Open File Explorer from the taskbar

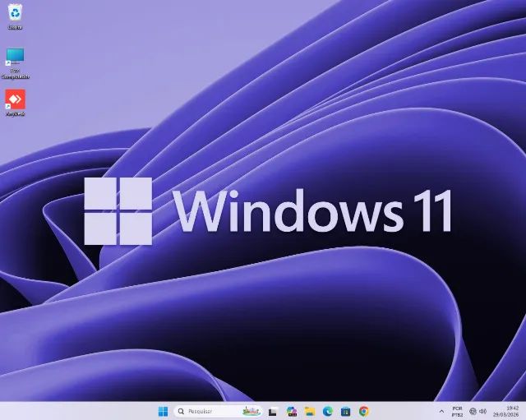310,411
